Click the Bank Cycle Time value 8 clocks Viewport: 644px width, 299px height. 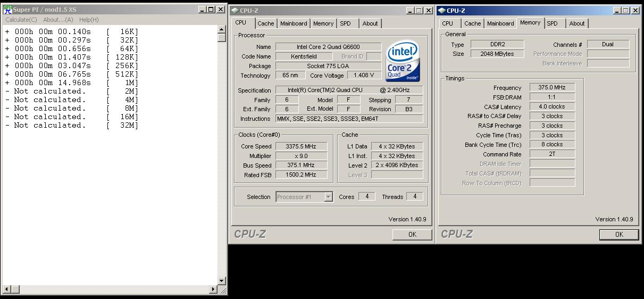(552, 145)
